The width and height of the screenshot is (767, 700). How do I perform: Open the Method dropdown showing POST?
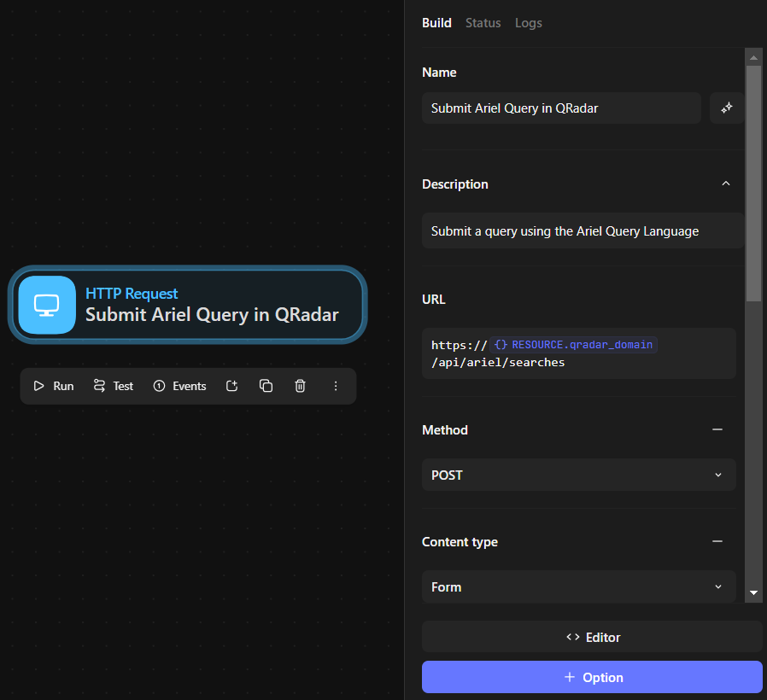pos(579,475)
